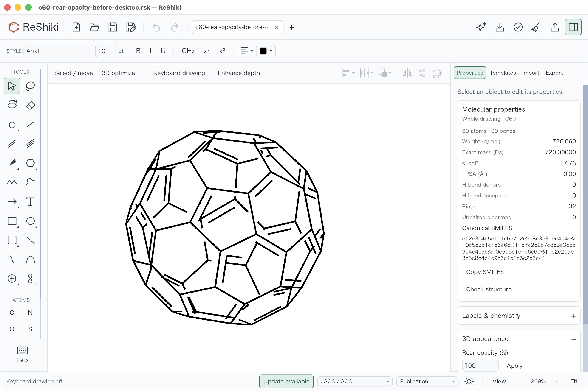588x391 pixels.
Task: Click the Rotate 180° icon
Action: tap(437, 73)
